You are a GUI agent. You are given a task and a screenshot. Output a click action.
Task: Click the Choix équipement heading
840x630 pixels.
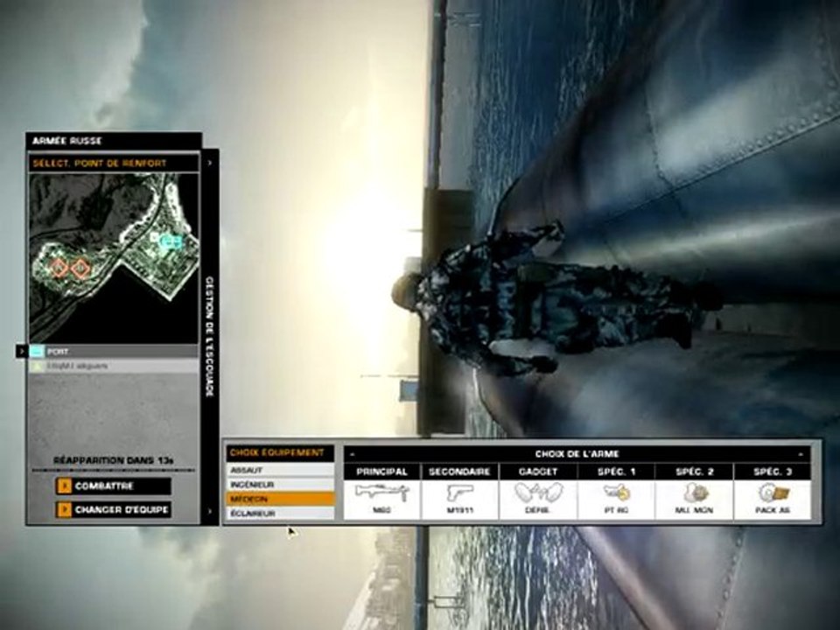pos(277,452)
